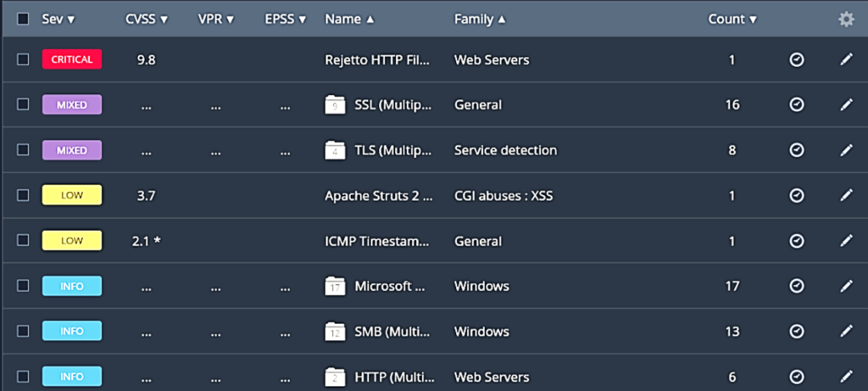The width and height of the screenshot is (868, 391).
Task: Select the checkbox for Apache Struts row
Action: tap(23, 195)
